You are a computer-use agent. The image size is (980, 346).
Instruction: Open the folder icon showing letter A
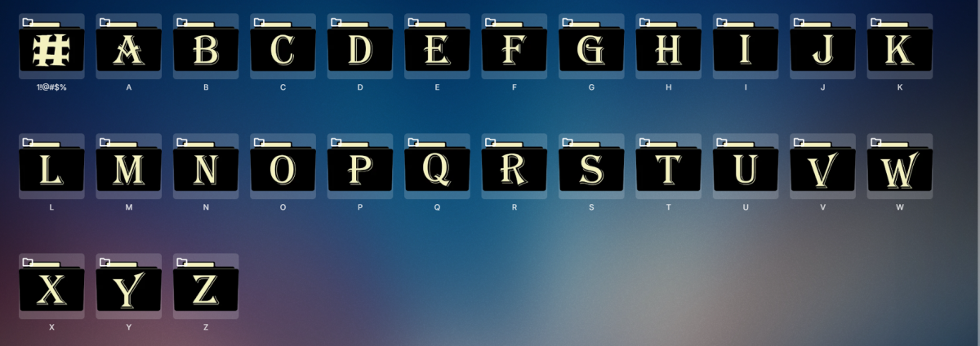129,46
